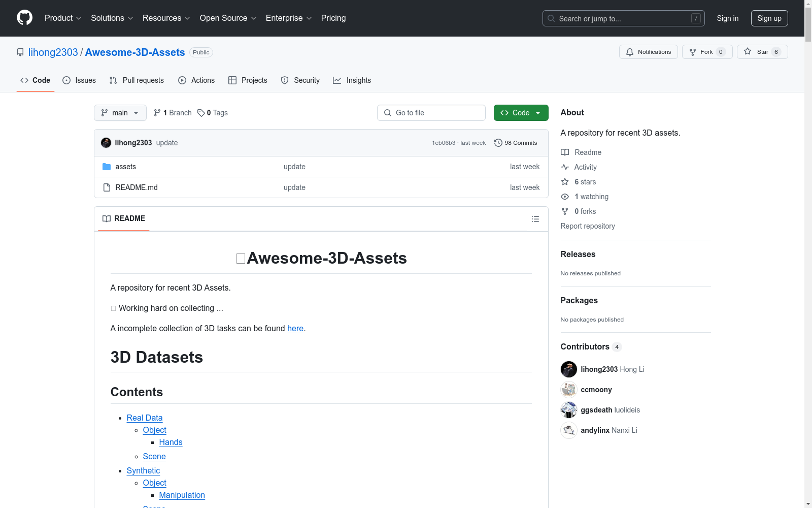
Task: Select the README tab header
Action: click(x=124, y=218)
